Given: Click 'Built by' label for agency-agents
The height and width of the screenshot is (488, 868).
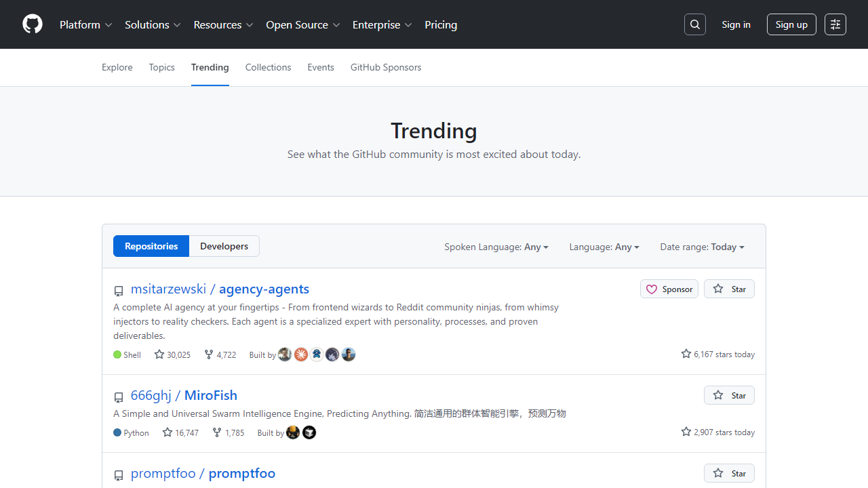Looking at the screenshot, I should click(x=262, y=354).
